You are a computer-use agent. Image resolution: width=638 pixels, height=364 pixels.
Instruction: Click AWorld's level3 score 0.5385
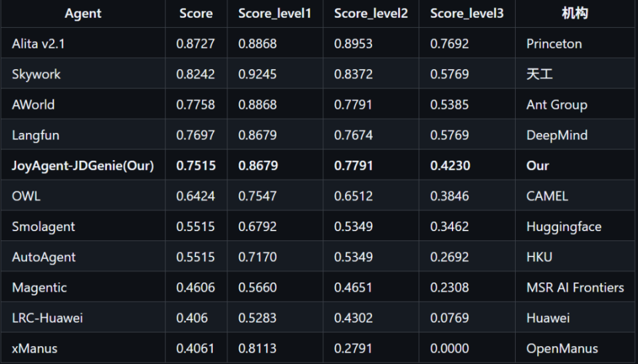450,104
